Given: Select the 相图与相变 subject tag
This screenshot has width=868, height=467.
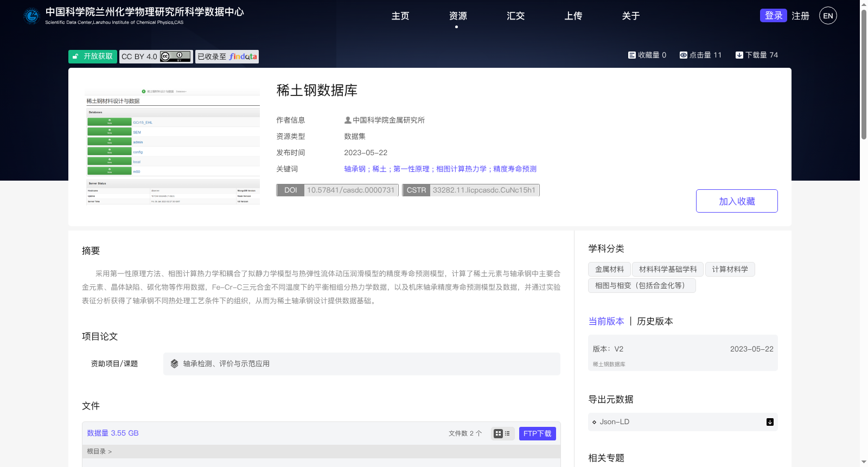Looking at the screenshot, I should click(642, 285).
